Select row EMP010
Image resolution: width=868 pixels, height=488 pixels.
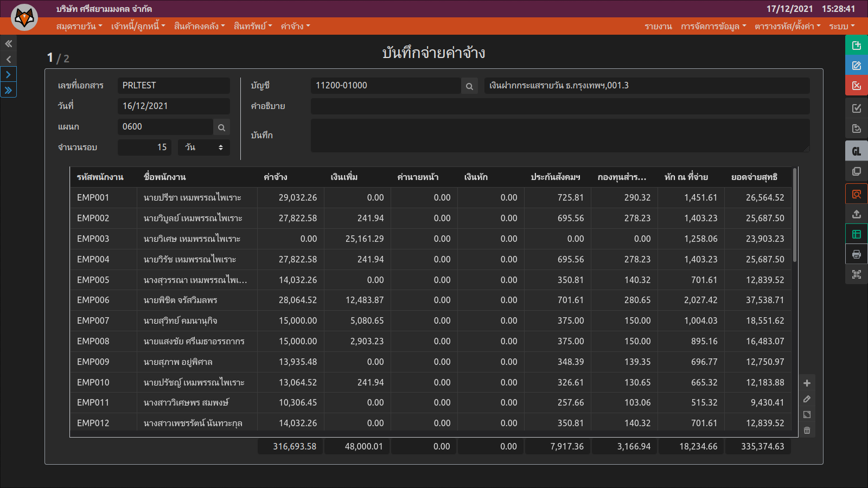pos(431,383)
